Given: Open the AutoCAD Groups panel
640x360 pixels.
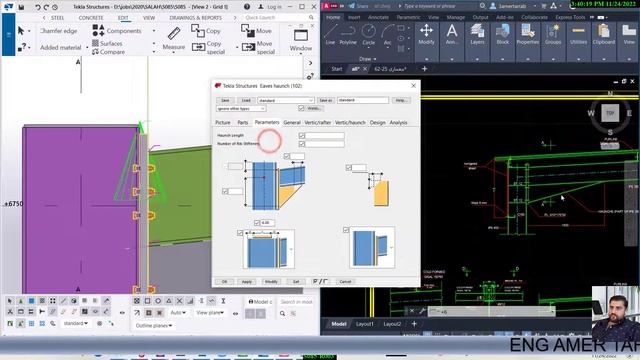Looking at the screenshot, I should pyautogui.click(x=553, y=35).
